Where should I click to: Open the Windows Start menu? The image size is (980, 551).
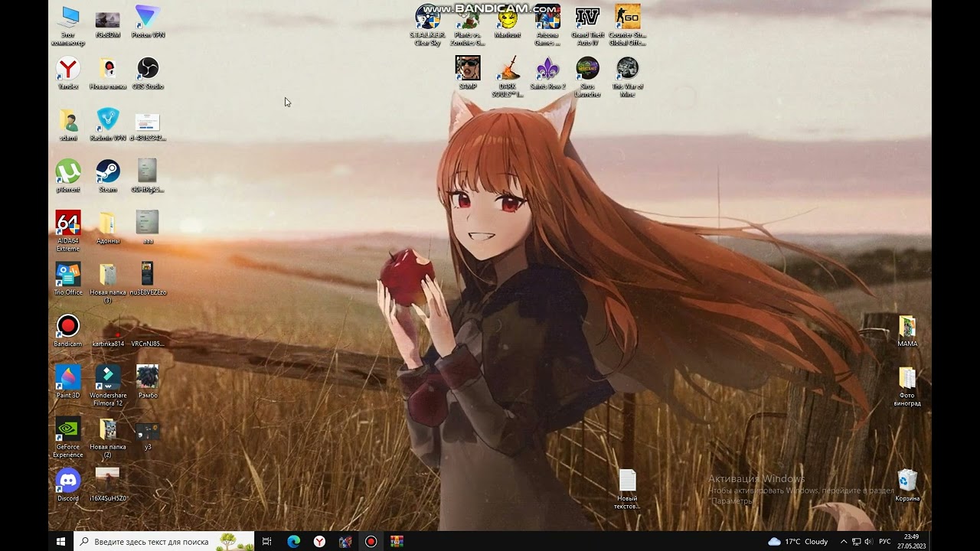[61, 541]
